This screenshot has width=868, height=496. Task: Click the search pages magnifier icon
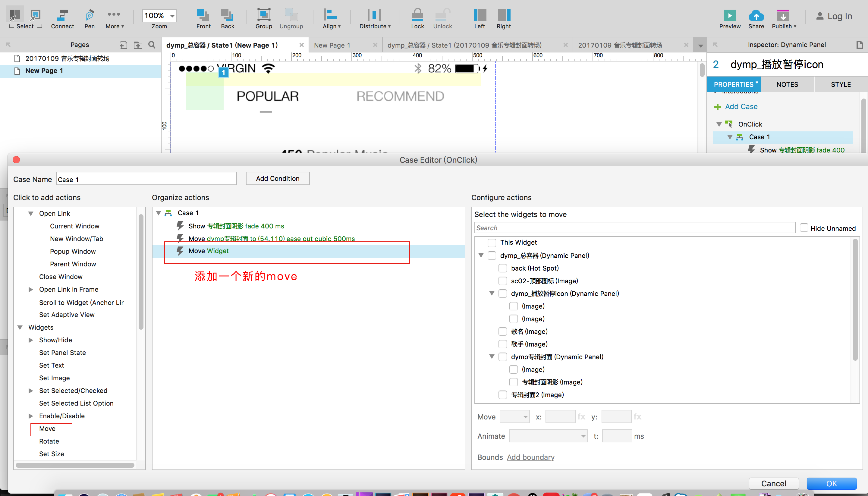152,45
